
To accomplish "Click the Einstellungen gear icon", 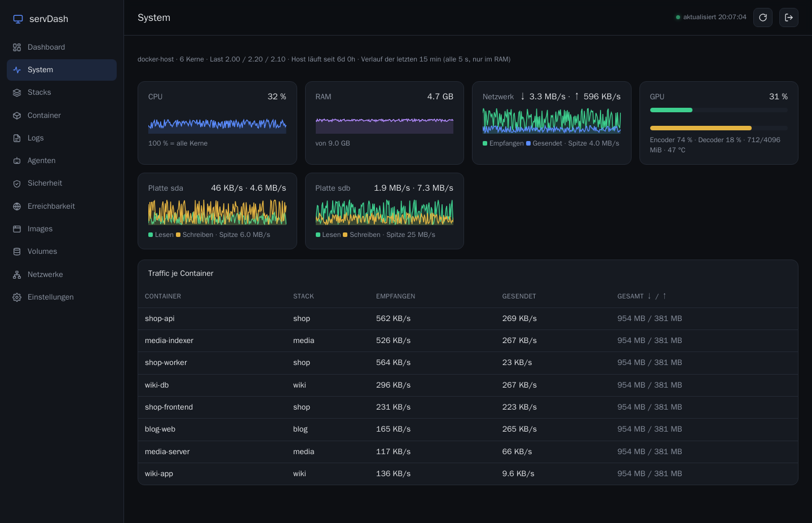I will [17, 297].
